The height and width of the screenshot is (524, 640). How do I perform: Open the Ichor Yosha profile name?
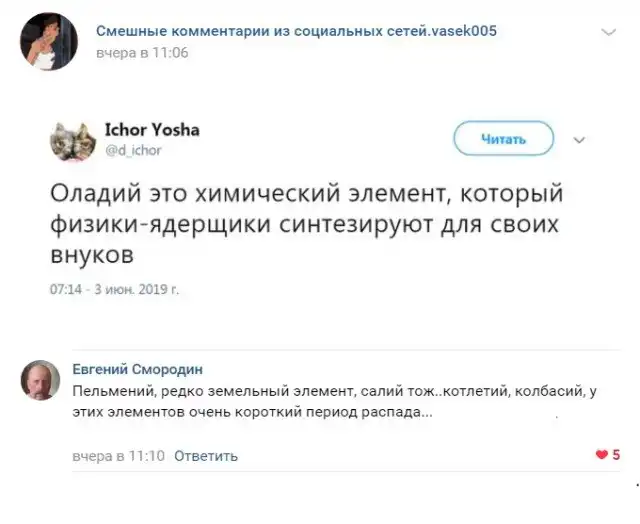pyautogui.click(x=152, y=130)
